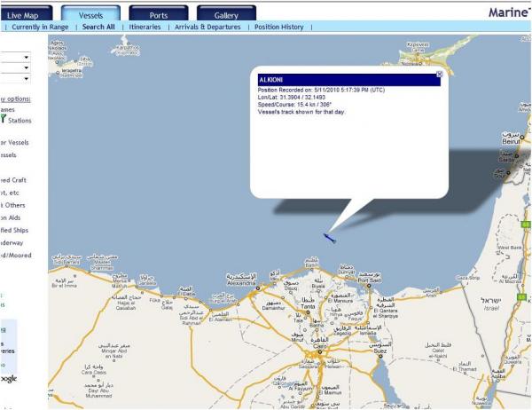
Task: Open the Gallery tab
Action: (225, 13)
